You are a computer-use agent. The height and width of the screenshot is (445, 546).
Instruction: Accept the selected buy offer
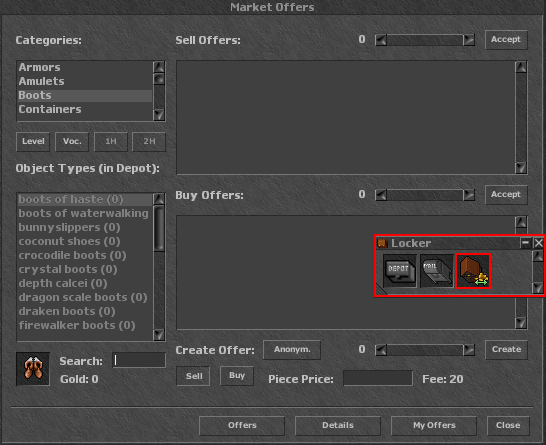(506, 195)
